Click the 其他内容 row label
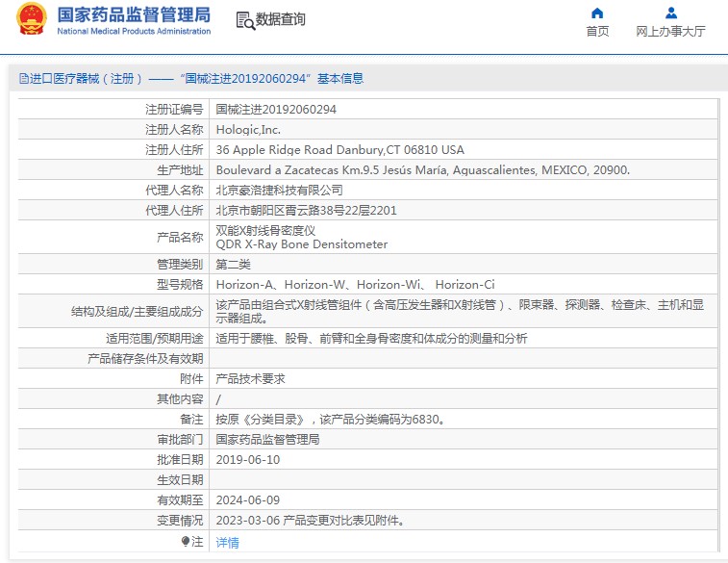This screenshot has height=563, width=728. 180,399
